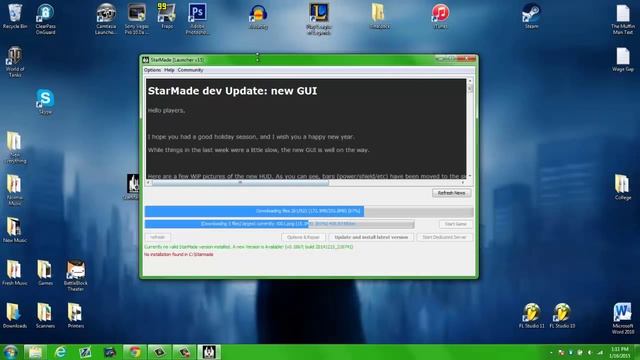The width and height of the screenshot is (640, 360).
Task: Click Update and install latest version
Action: pyautogui.click(x=371, y=237)
